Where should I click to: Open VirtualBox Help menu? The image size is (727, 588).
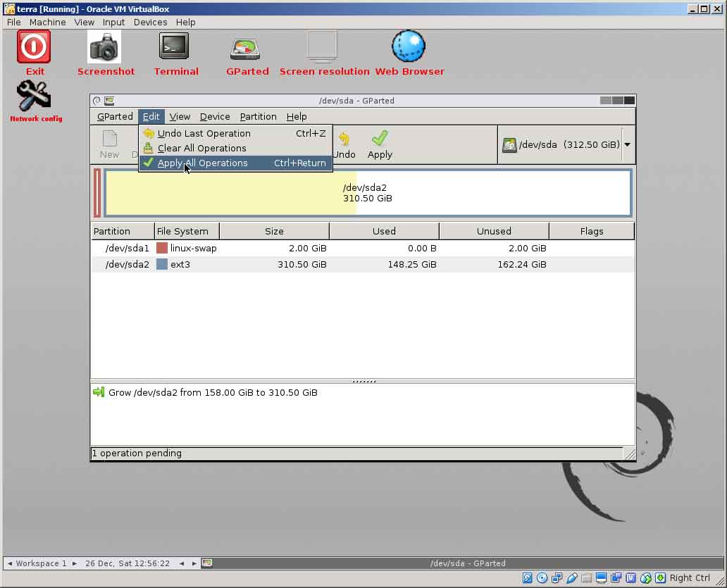click(x=185, y=23)
